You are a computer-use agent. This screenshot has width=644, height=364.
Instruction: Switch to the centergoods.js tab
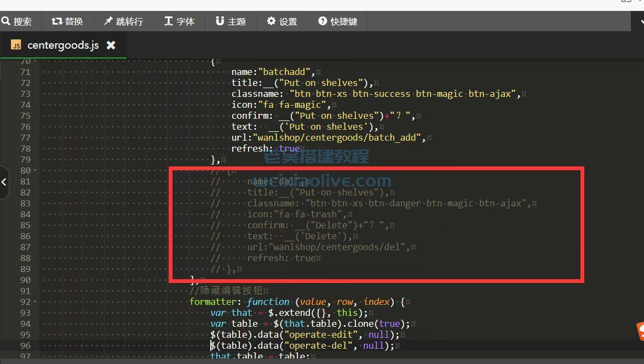[x=63, y=45]
